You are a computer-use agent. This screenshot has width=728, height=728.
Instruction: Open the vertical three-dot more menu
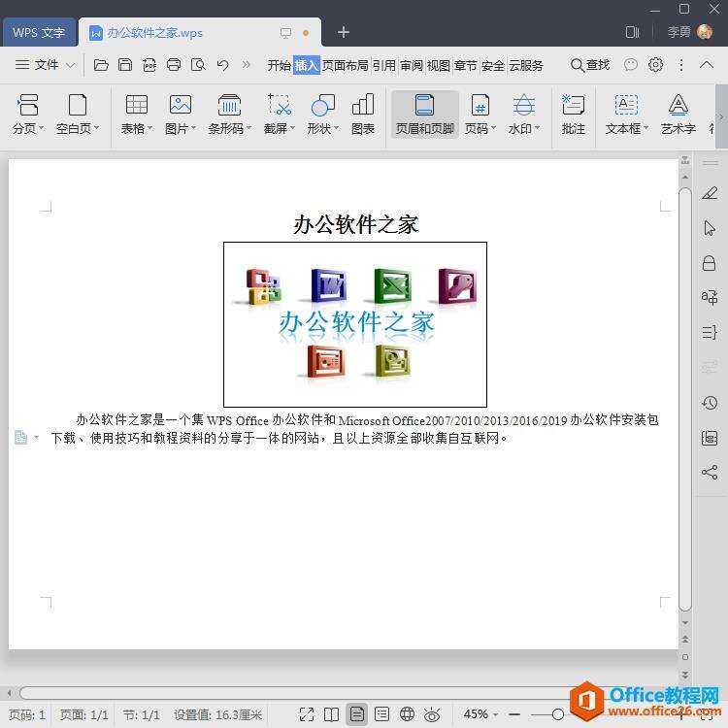(680, 64)
